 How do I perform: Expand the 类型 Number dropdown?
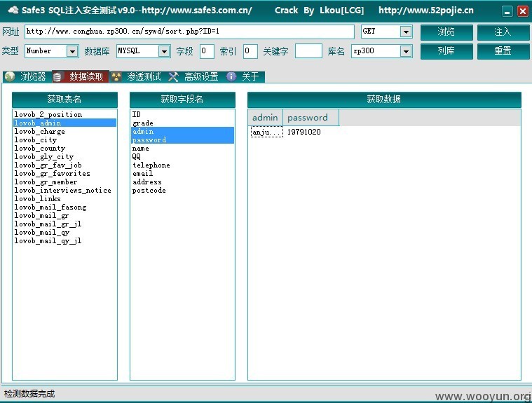[72, 52]
